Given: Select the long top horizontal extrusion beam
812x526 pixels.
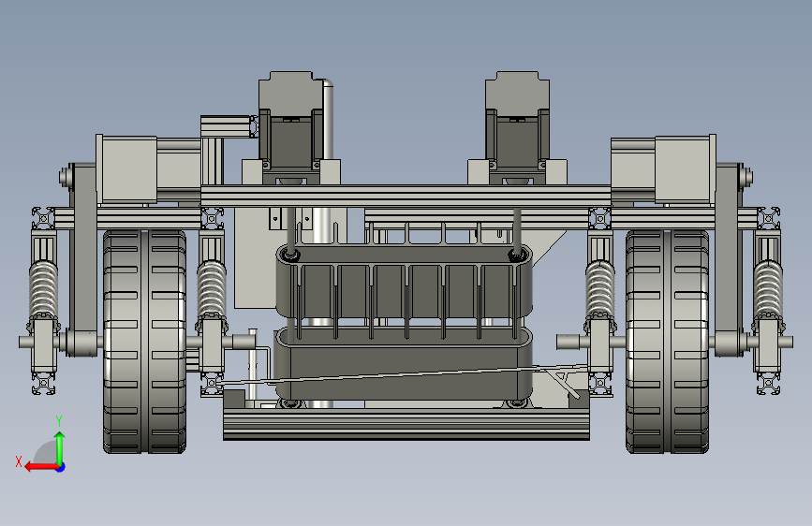Looking at the screenshot, I should point(406,196).
